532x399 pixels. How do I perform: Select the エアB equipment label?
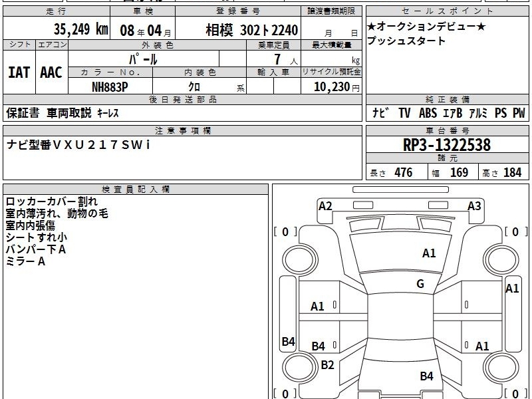pos(453,112)
